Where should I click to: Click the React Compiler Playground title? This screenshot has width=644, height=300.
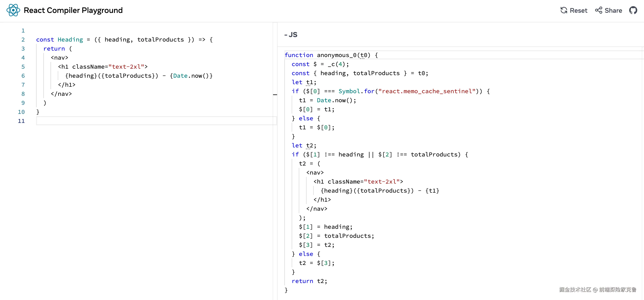coord(73,10)
